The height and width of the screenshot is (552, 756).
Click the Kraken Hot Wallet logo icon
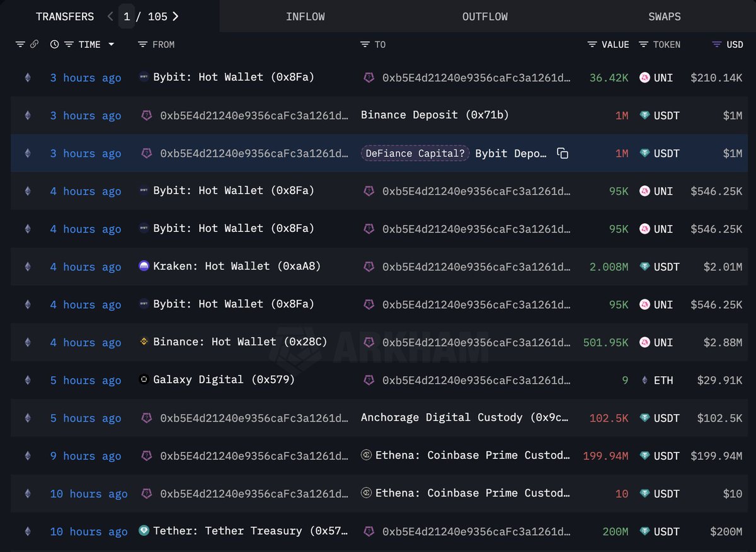(144, 267)
